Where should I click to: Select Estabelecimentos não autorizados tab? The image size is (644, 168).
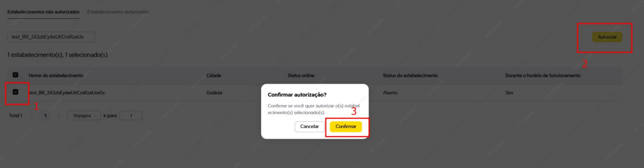pyautogui.click(x=43, y=12)
